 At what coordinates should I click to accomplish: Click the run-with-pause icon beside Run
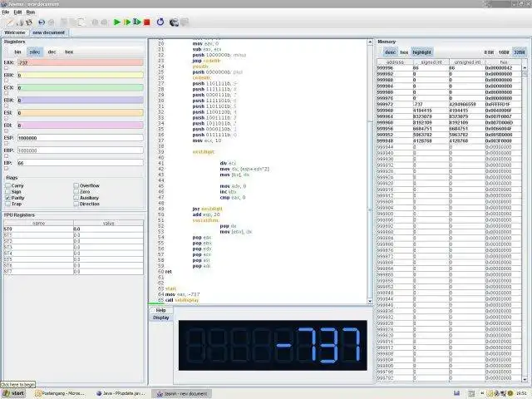[127, 22]
